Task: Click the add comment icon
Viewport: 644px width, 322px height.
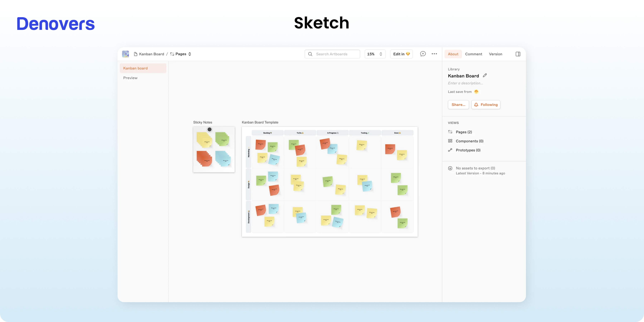Action: [x=423, y=54]
